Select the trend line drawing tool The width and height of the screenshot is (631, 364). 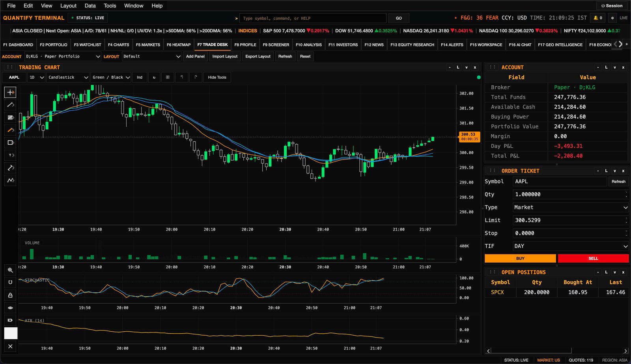point(10,105)
